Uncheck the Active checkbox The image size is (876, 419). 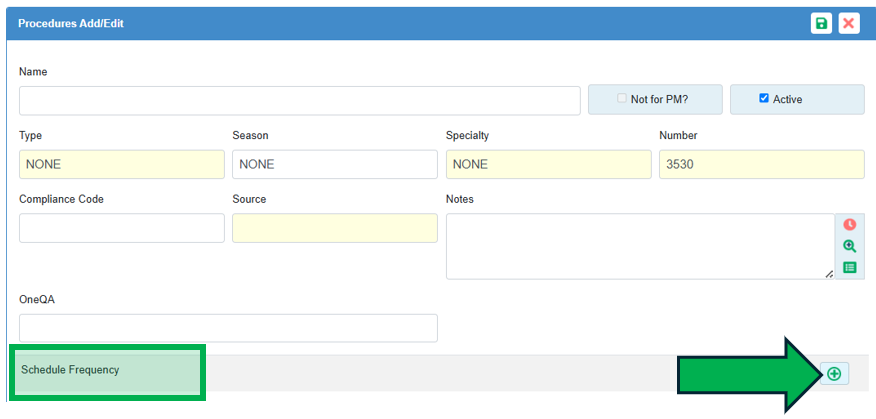[764, 99]
